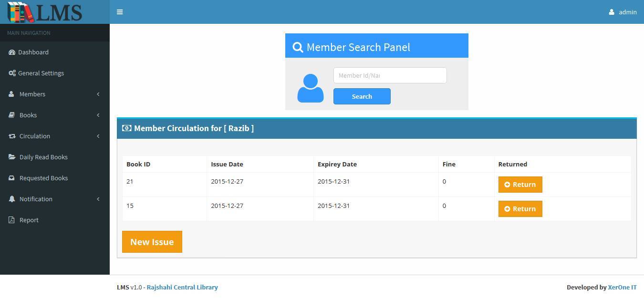The width and height of the screenshot is (644, 299).
Task: Open the Books submenu
Action: point(98,115)
